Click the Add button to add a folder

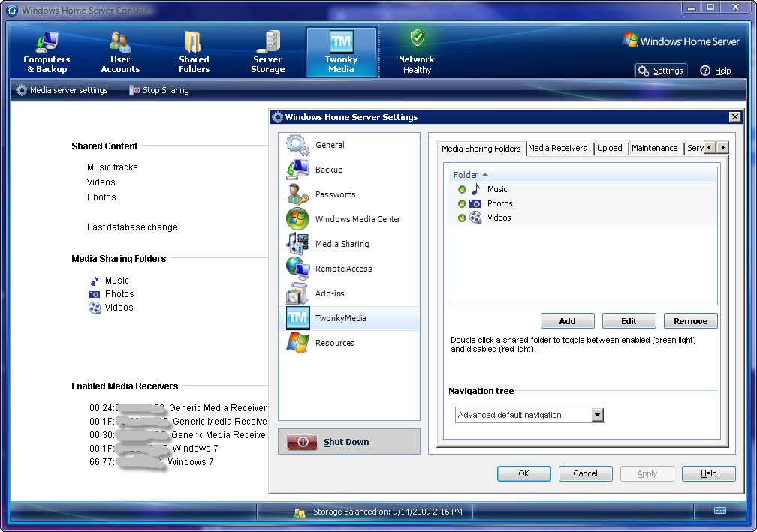point(567,321)
